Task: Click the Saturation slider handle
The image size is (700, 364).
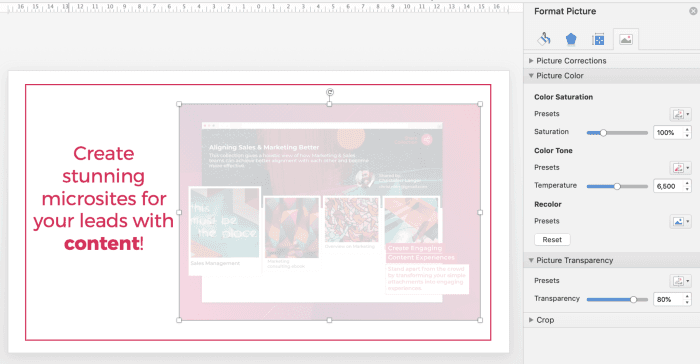Action: click(603, 133)
